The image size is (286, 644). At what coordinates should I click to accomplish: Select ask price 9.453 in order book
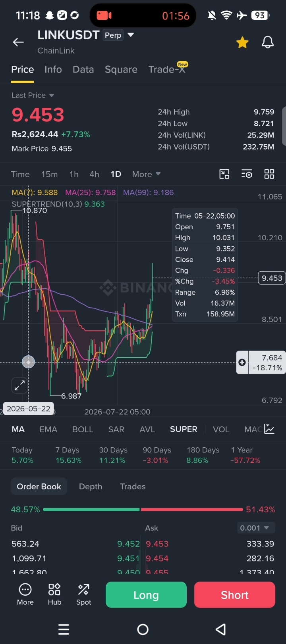click(x=157, y=544)
